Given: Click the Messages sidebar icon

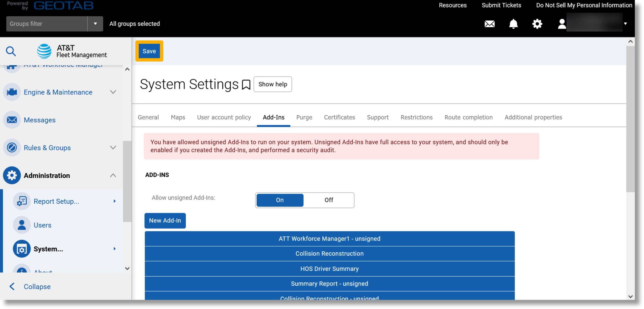Looking at the screenshot, I should coord(12,120).
